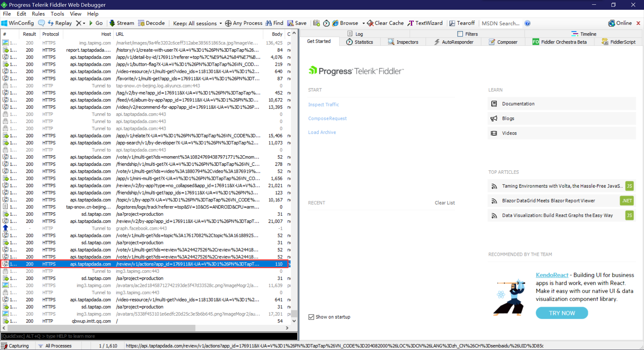
Task: Switch to the Log tab
Action: (355, 34)
